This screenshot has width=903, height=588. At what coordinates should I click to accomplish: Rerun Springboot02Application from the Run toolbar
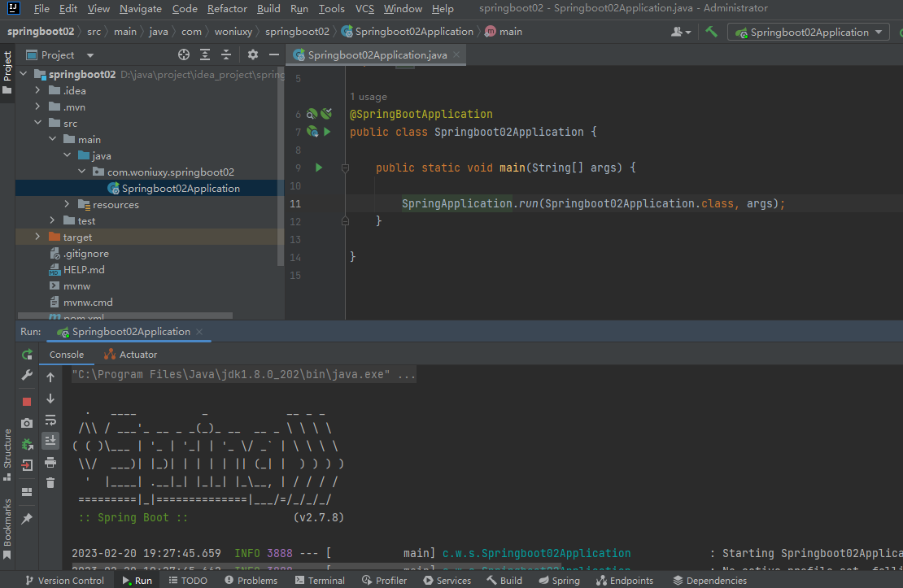[27, 354]
